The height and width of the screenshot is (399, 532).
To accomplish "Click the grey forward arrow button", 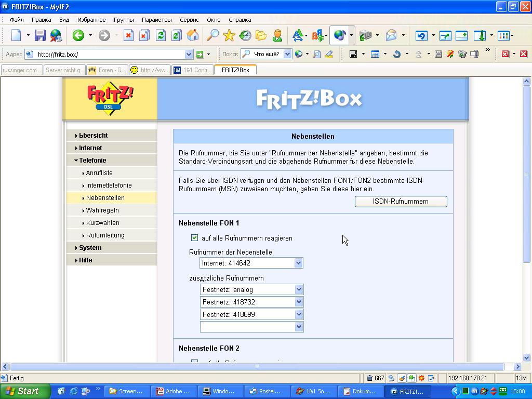I will [104, 35].
